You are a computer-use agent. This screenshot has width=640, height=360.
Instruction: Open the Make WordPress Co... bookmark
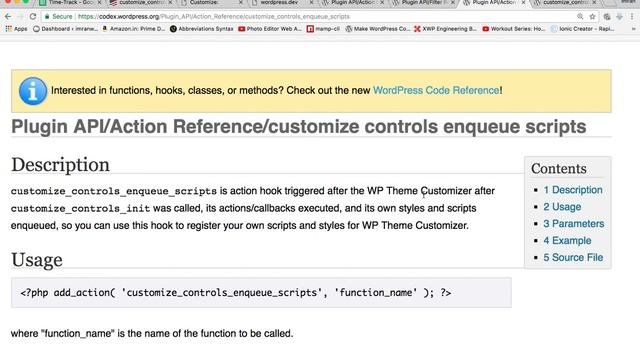tap(378, 29)
